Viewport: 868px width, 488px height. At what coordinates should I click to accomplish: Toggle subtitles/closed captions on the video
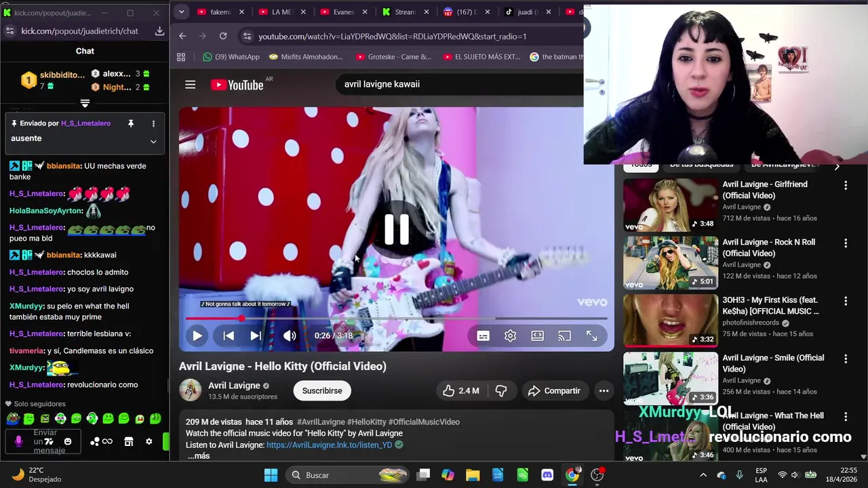(483, 335)
